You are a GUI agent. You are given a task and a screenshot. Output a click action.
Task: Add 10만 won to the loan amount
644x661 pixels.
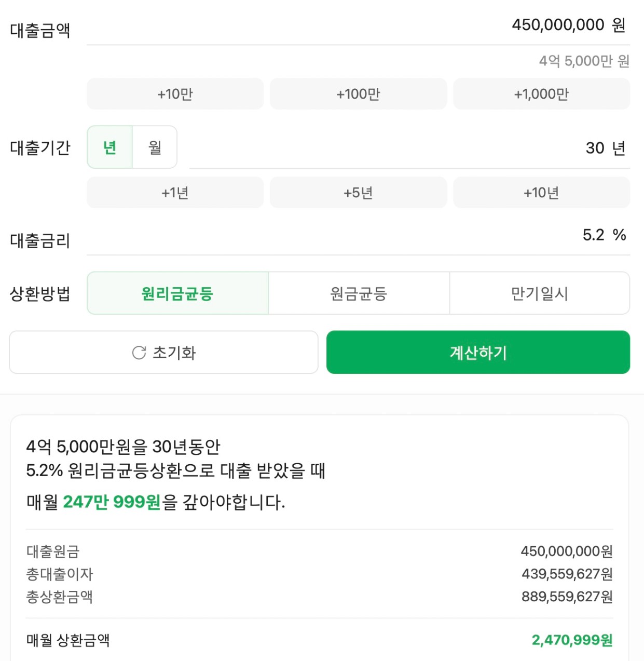pyautogui.click(x=175, y=94)
